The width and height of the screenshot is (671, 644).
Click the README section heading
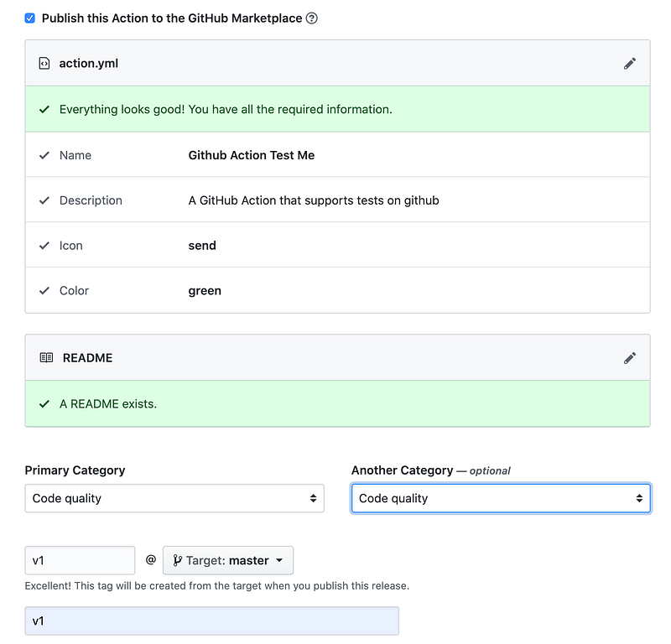88,358
